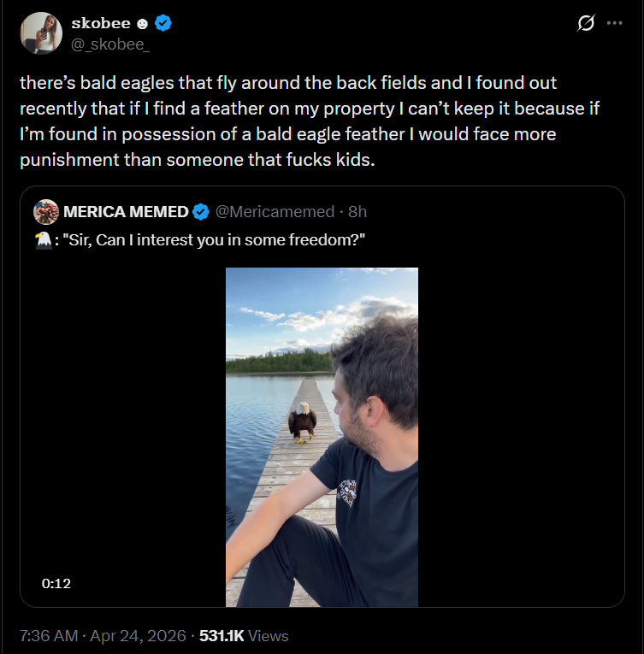Click skobee's blue verified badge
The width and height of the screenshot is (644, 654).
pos(162,24)
